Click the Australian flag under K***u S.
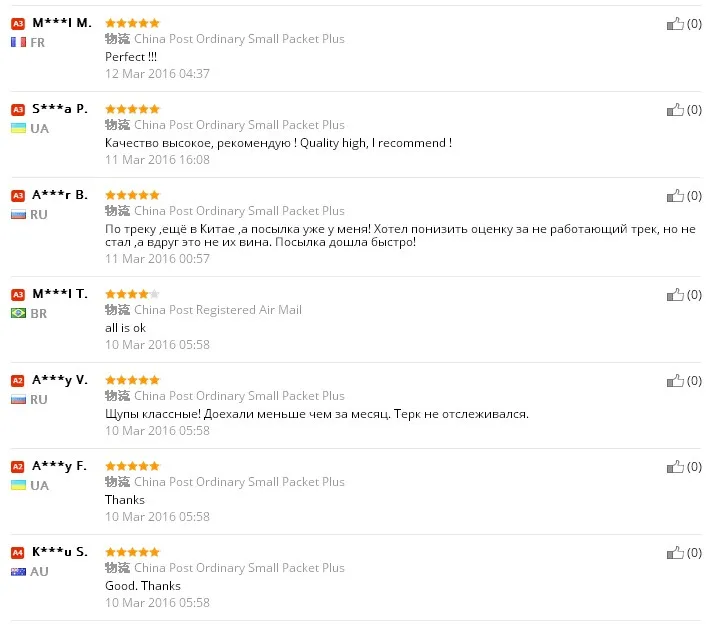 click(18, 571)
